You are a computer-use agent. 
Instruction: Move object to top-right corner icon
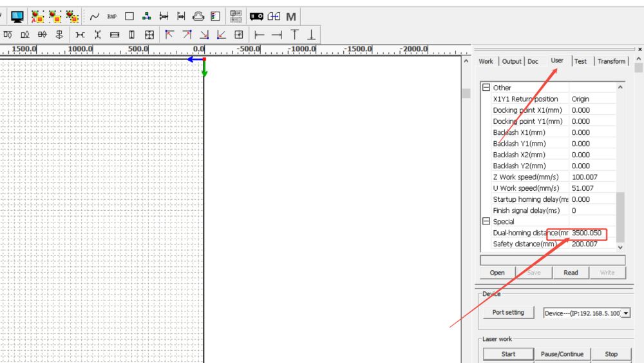point(187,35)
